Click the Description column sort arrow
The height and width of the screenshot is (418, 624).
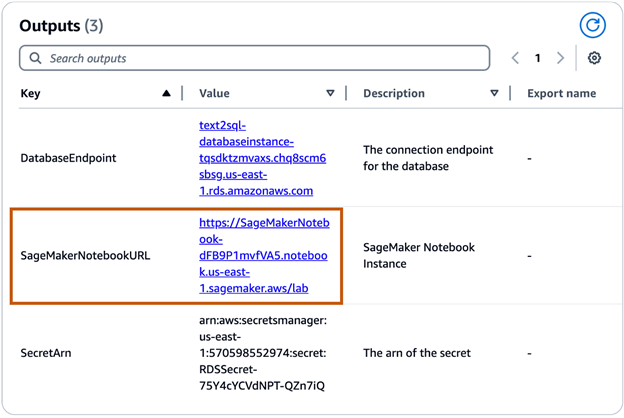click(x=494, y=93)
